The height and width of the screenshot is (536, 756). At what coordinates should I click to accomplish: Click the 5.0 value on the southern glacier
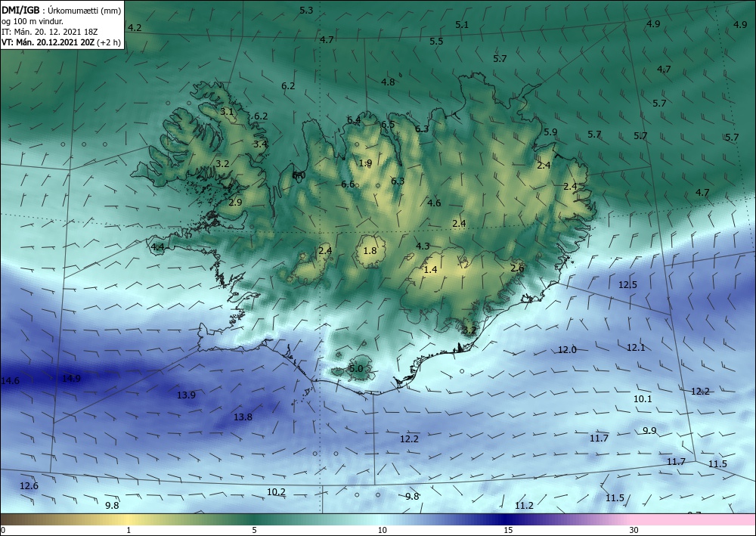356,369
